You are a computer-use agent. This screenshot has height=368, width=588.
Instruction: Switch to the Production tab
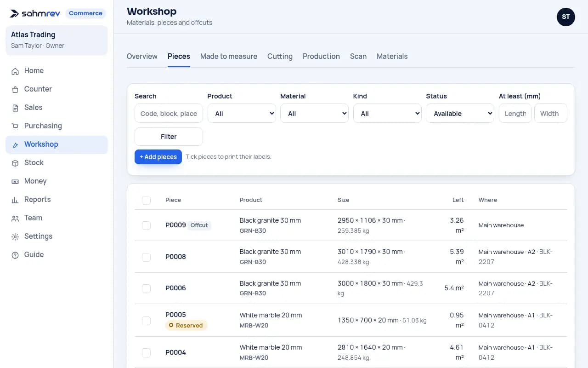coord(321,56)
